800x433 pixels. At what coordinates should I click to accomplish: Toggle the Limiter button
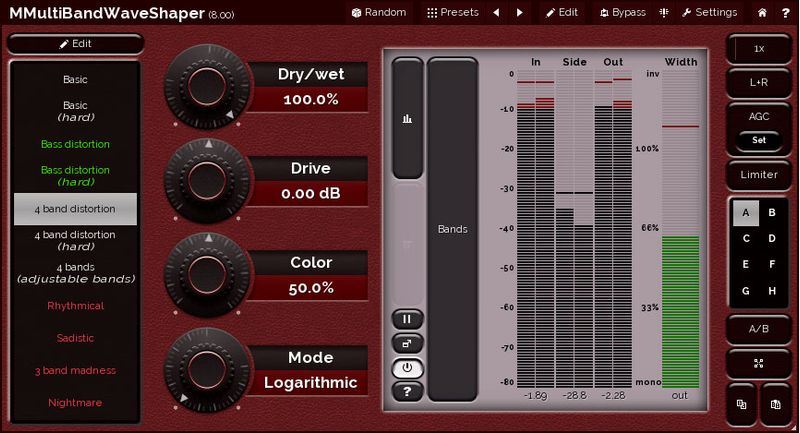pos(759,174)
